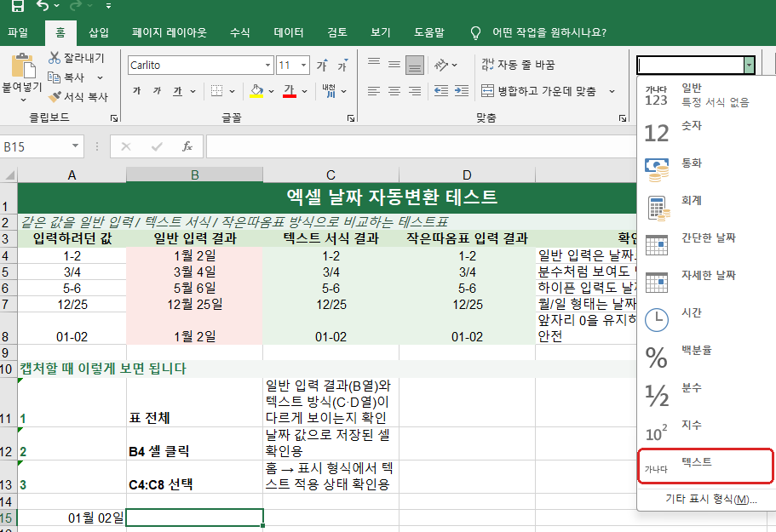The image size is (776, 532).
Task: Click the Format Painter (서식 복사) brush
Action: click(x=55, y=97)
